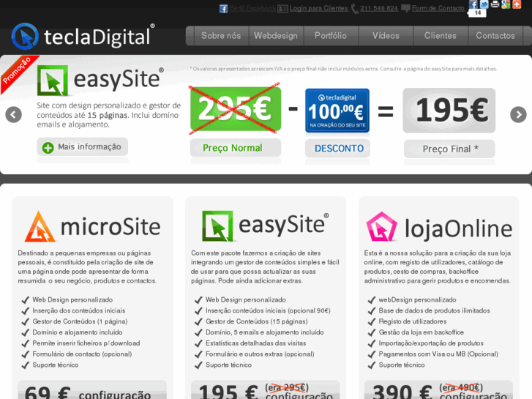The height and width of the screenshot is (399, 532).
Task: Click the microSite heading text
Action: click(110, 227)
